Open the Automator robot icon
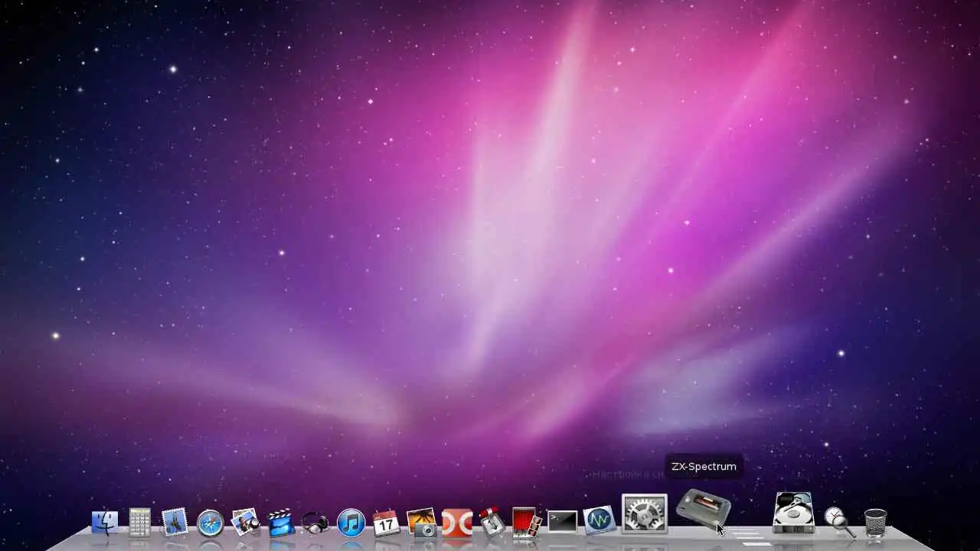The width and height of the screenshot is (980, 551). (x=492, y=523)
